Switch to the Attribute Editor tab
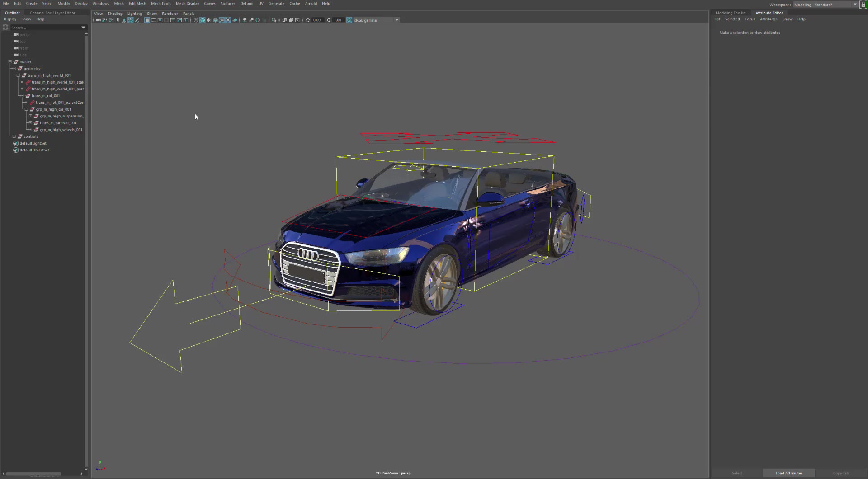Viewport: 868px width, 479px height. pyautogui.click(x=769, y=13)
